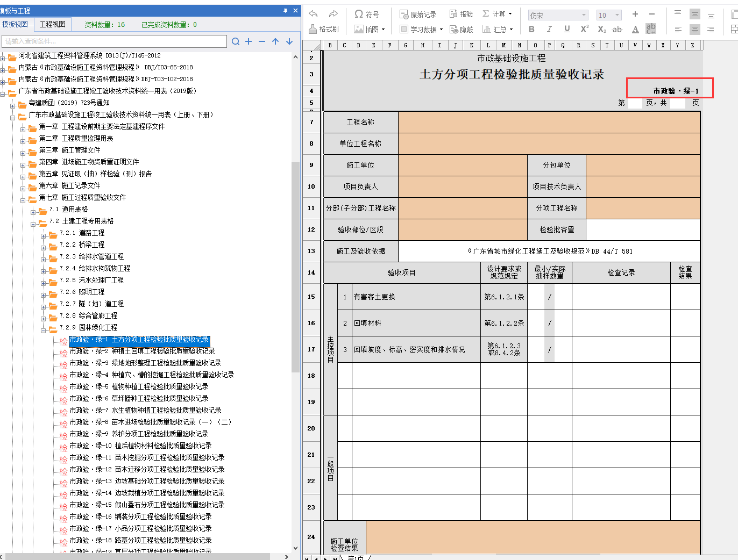Viewport: 738px width, 560px height.
Task: Expand 7.2.1 道路工程 node
Action: (x=44, y=236)
